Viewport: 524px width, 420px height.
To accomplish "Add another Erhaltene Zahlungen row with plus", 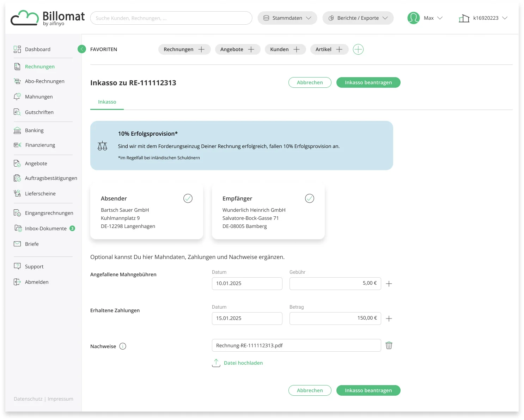I will [389, 319].
